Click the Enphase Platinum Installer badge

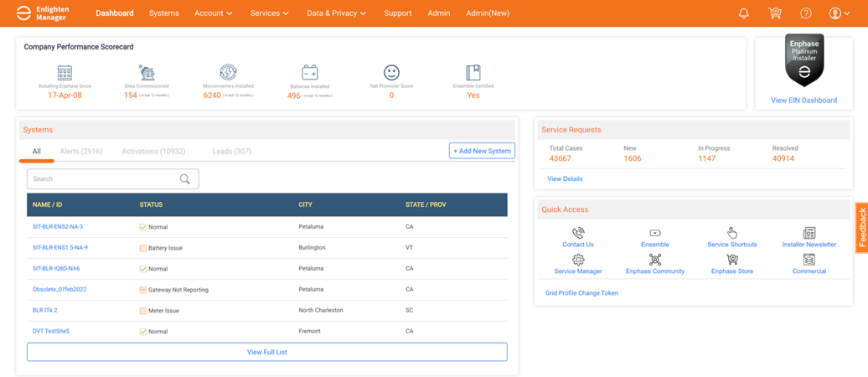click(x=804, y=60)
